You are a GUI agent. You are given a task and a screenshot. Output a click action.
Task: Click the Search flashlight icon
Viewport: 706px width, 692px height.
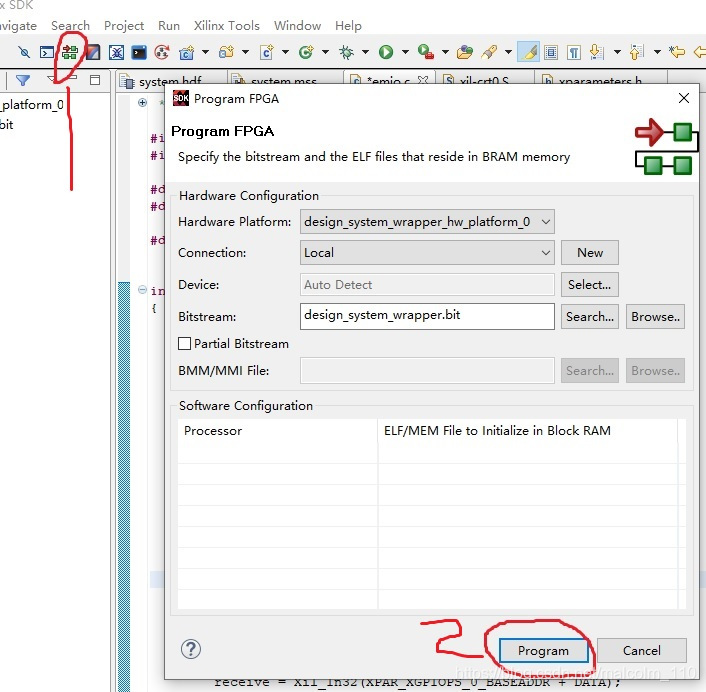point(489,53)
